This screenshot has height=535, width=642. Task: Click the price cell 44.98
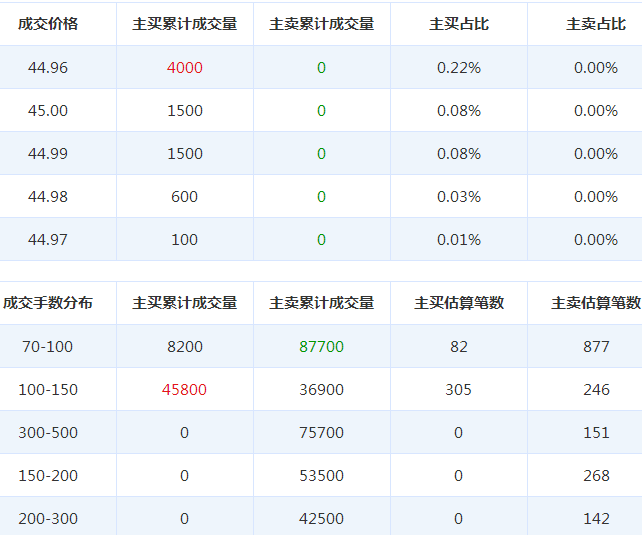pos(48,196)
